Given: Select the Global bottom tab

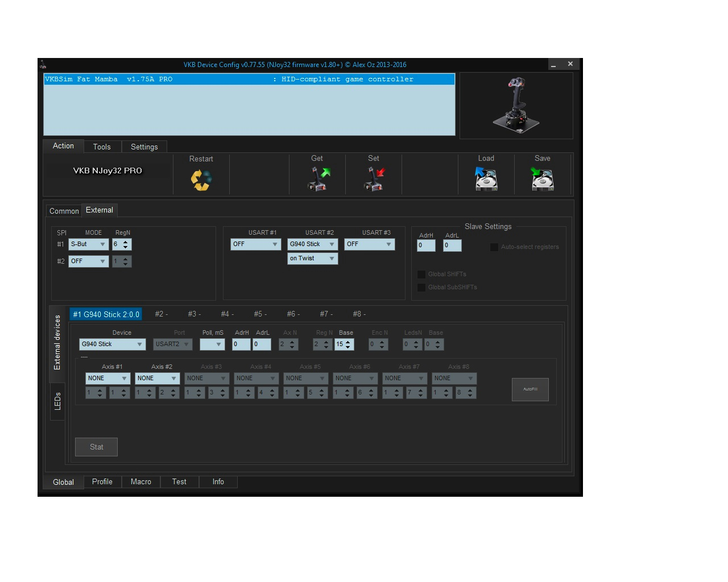Looking at the screenshot, I should point(63,482).
